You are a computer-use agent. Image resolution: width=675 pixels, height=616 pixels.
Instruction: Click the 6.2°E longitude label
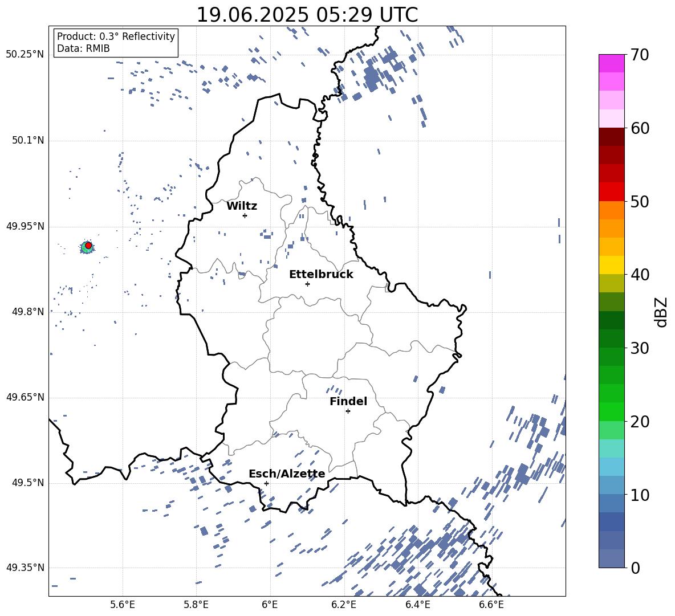[x=344, y=605]
